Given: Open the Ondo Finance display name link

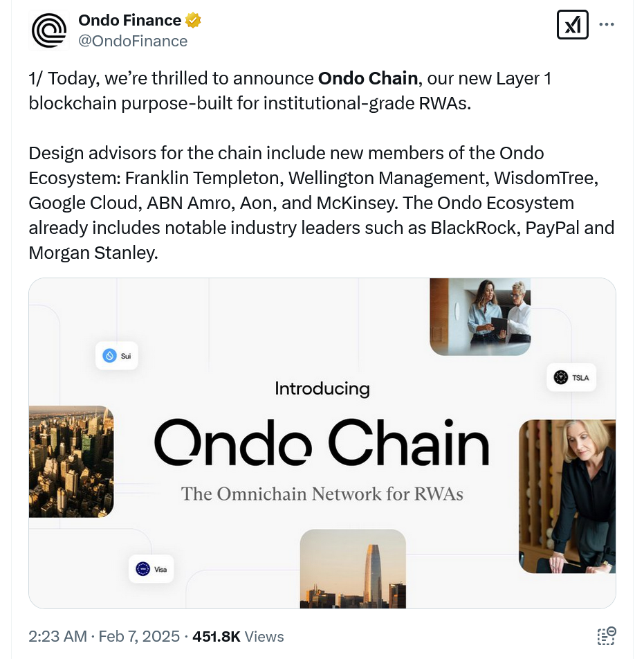Looking at the screenshot, I should pyautogui.click(x=129, y=21).
